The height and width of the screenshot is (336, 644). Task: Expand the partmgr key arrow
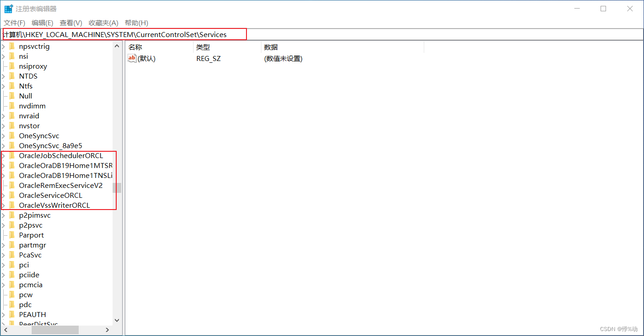coord(4,245)
